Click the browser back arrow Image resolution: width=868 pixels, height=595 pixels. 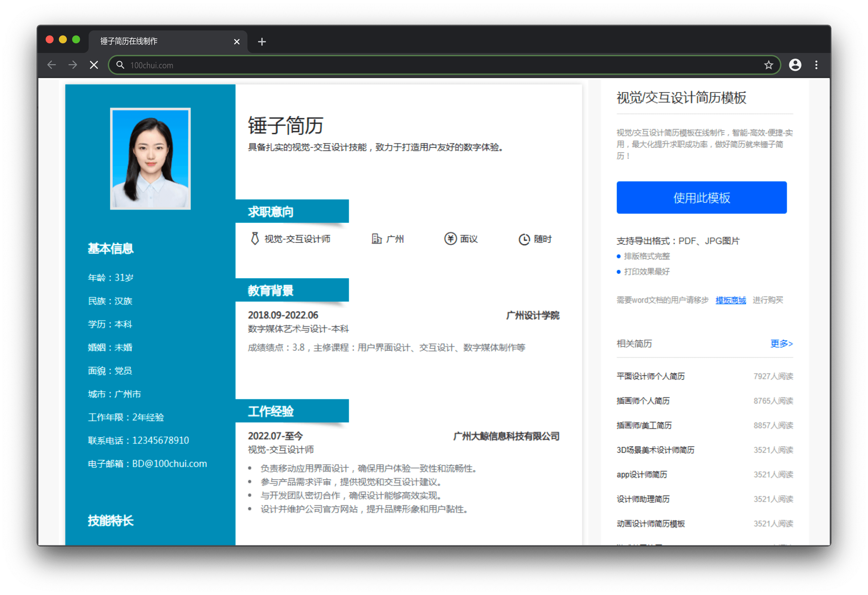coord(52,65)
